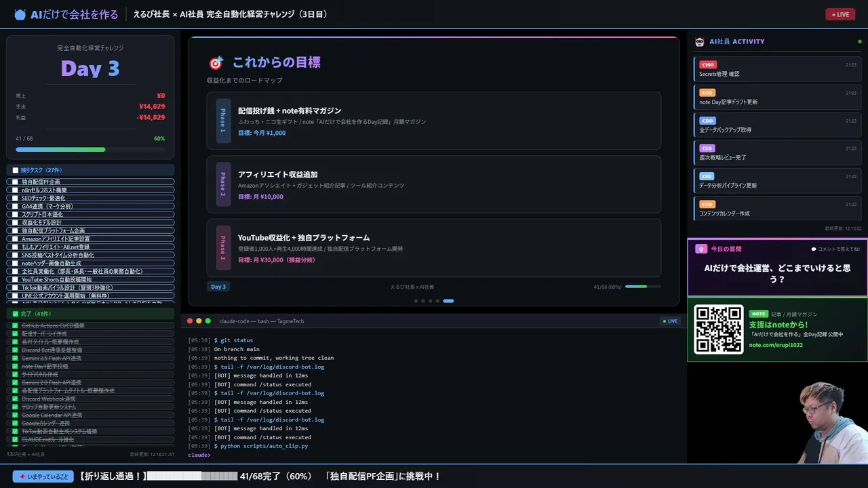Toggle the 残りタスク (27件) header checkbox
Screen dimensions: 868x488
15,170
